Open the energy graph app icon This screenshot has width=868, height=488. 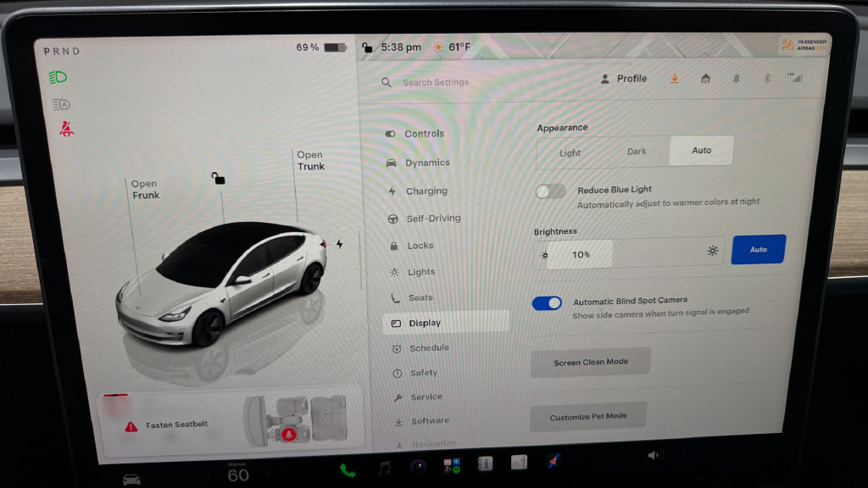click(x=519, y=462)
